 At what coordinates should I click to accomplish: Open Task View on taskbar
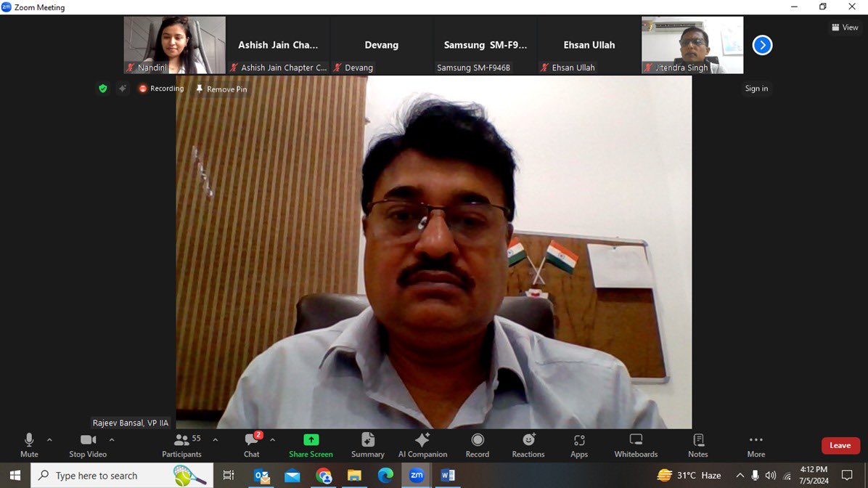(228, 475)
